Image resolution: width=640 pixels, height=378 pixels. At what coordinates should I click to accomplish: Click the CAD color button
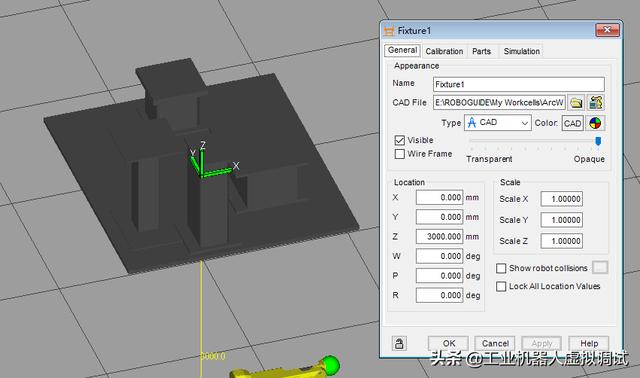[x=572, y=123]
